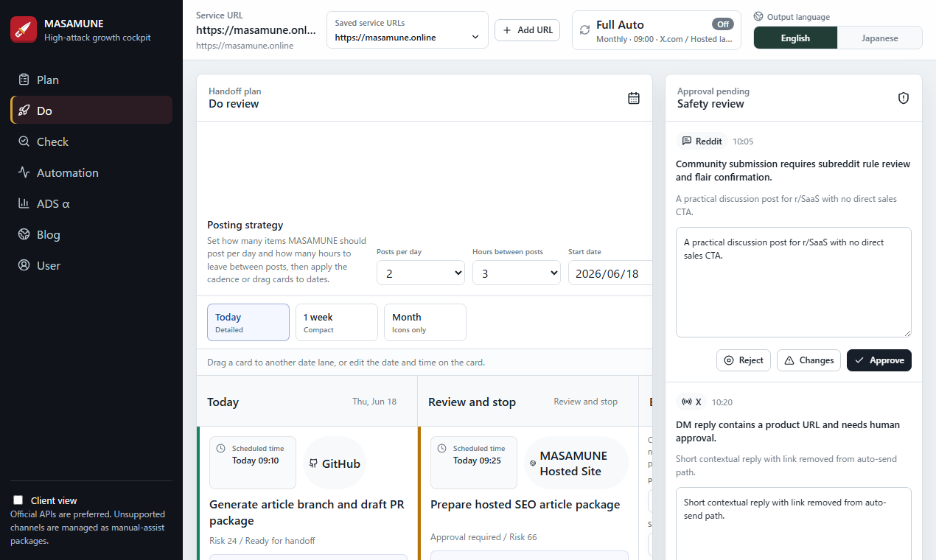Image resolution: width=936 pixels, height=560 pixels.
Task: Click the Handoff plan calendar icon
Action: point(634,98)
